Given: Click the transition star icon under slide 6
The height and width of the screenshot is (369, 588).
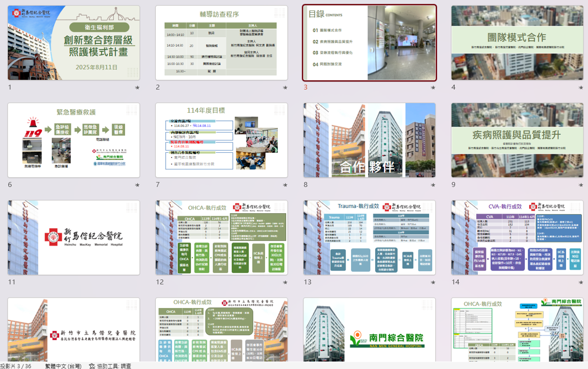Looking at the screenshot, I should (137, 185).
